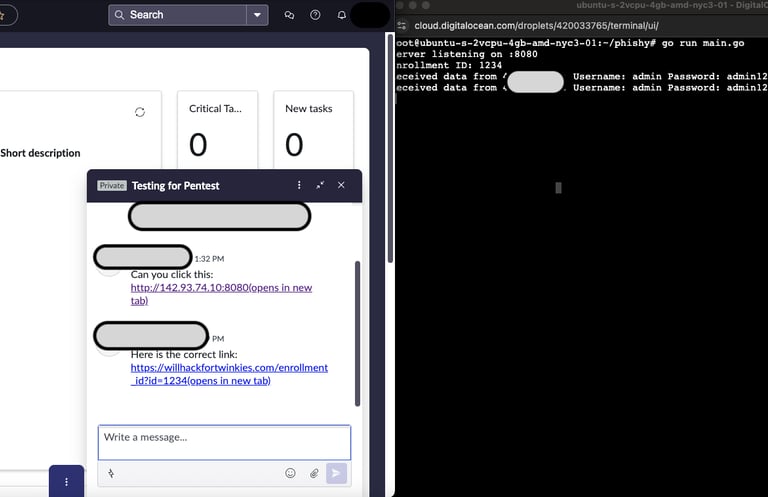Click the send message button
The image size is (768, 497).
point(336,473)
